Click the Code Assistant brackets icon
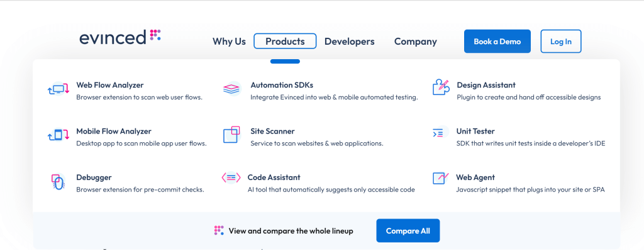Image resolution: width=644 pixels, height=250 pixels. [x=231, y=178]
